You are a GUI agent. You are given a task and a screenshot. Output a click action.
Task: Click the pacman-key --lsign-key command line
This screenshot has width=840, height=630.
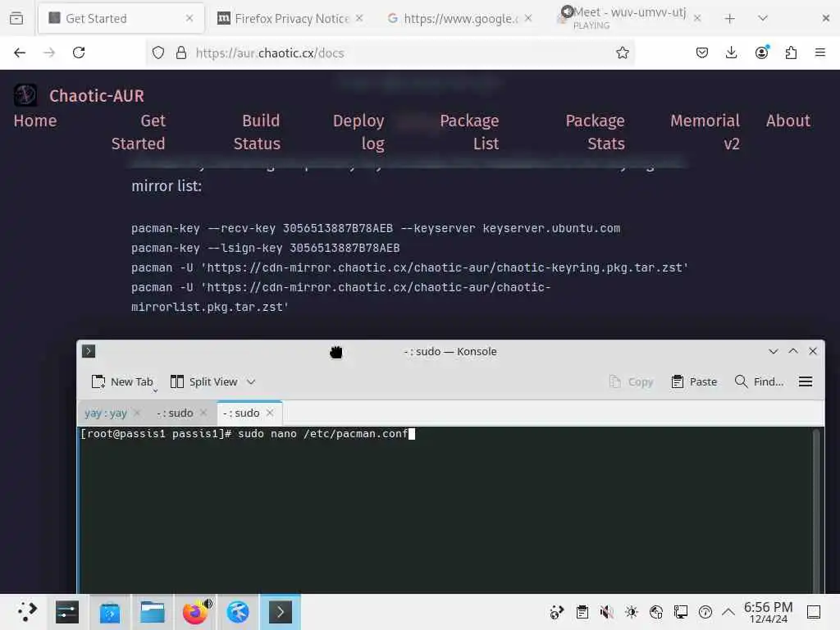tap(265, 249)
